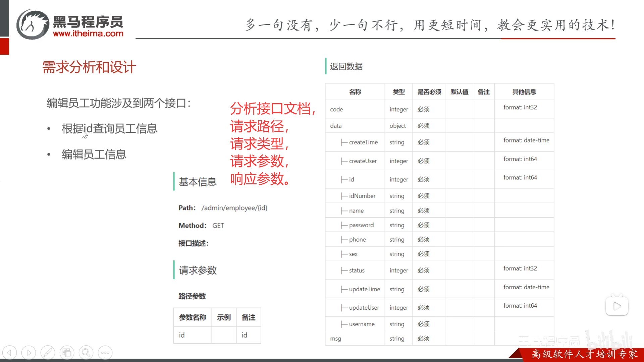Click the 高级软件人才培训专家 banner
The image size is (644, 362).
(585, 354)
